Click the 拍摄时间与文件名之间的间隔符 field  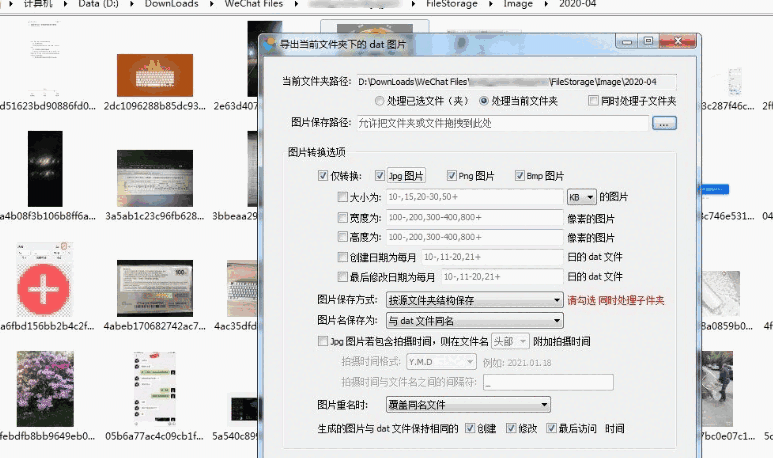pyautogui.click(x=548, y=383)
